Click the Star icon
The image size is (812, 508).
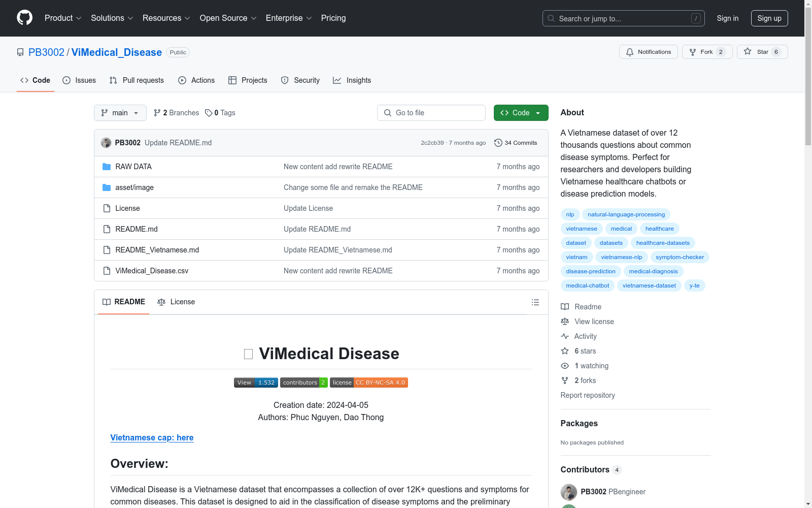point(748,51)
